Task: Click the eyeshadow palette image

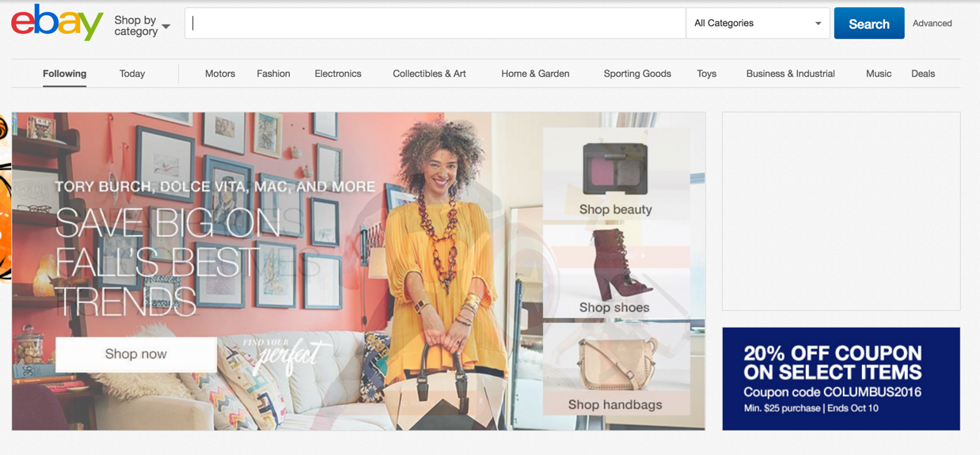Action: (x=615, y=169)
